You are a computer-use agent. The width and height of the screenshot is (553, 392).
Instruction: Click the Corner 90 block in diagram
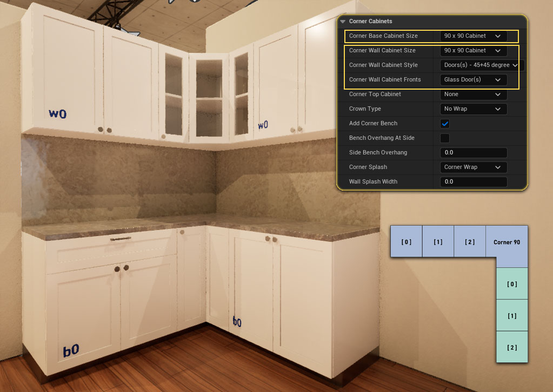tap(507, 242)
